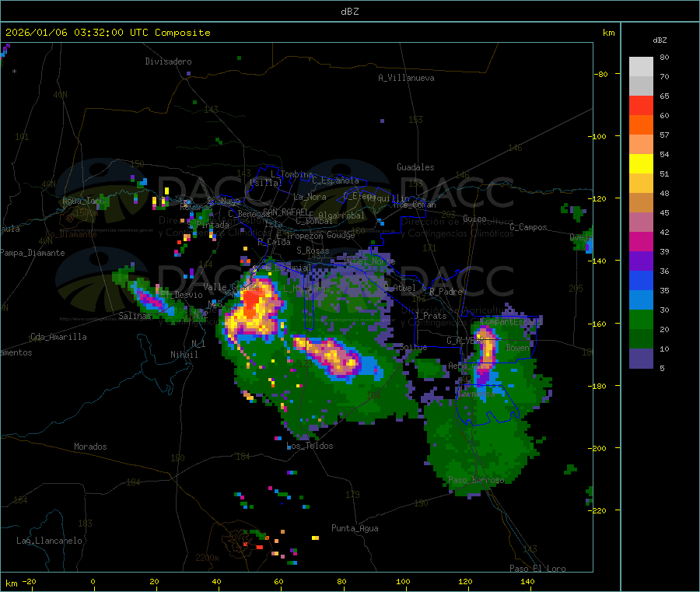The image size is (700, 592).
Task: Click the J_Prats map label
Action: point(430,316)
